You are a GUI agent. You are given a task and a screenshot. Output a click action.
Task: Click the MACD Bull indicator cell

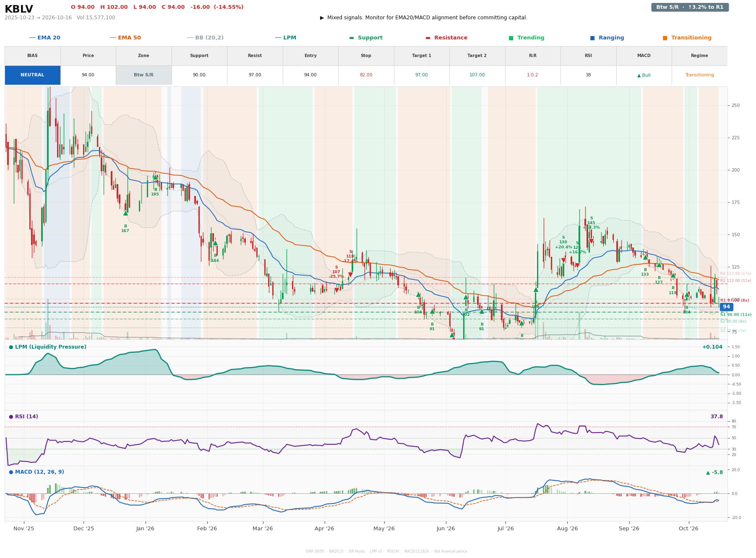point(644,75)
